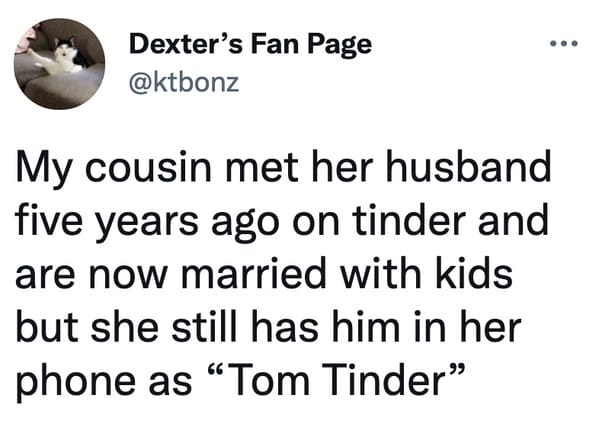
Task: Click the word "husband" in the tweet
Action: click(468, 167)
